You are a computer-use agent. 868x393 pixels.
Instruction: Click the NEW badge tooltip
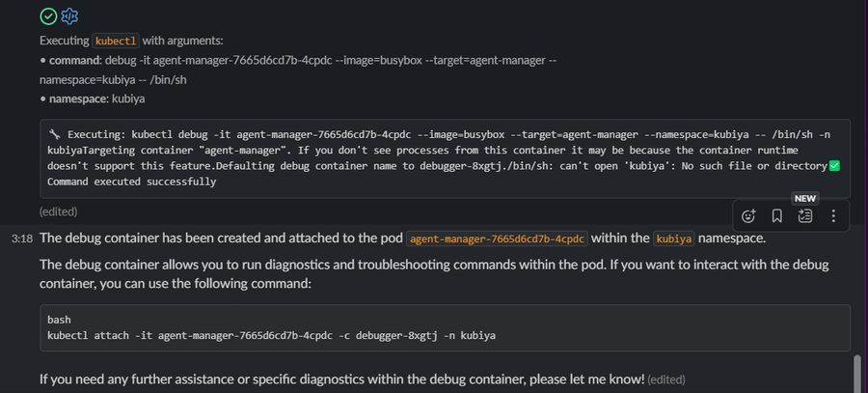(x=805, y=197)
